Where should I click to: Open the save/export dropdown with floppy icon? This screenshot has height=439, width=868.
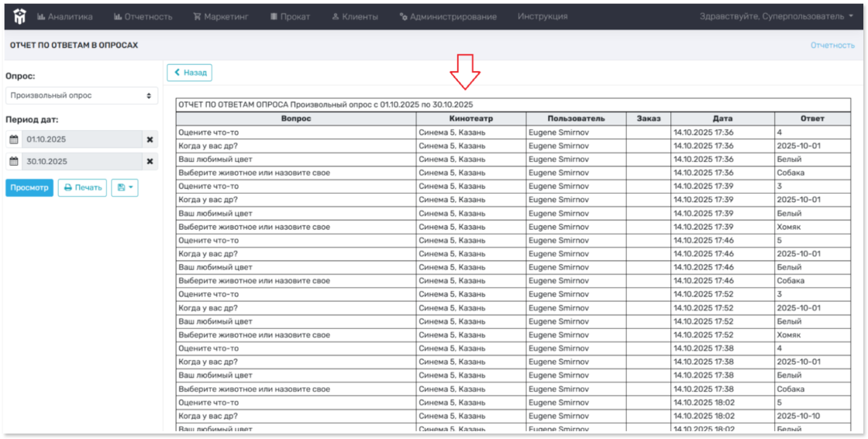[125, 187]
